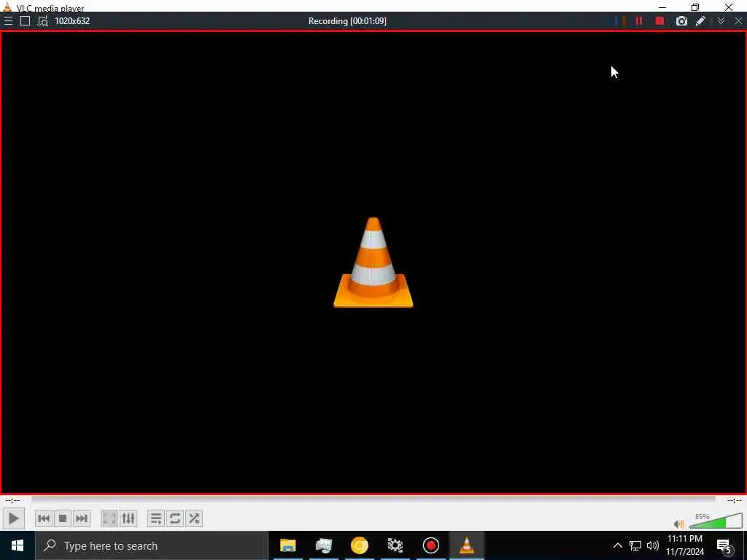Image resolution: width=747 pixels, height=560 pixels.
Task: Seek along the VLC timeline bar
Action: pos(373,500)
